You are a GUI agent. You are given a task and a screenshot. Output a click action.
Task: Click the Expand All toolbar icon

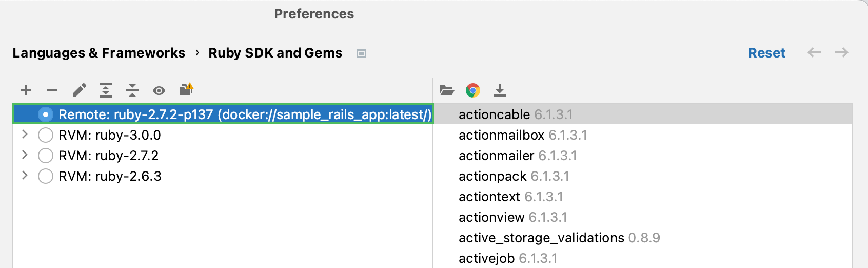coord(106,91)
